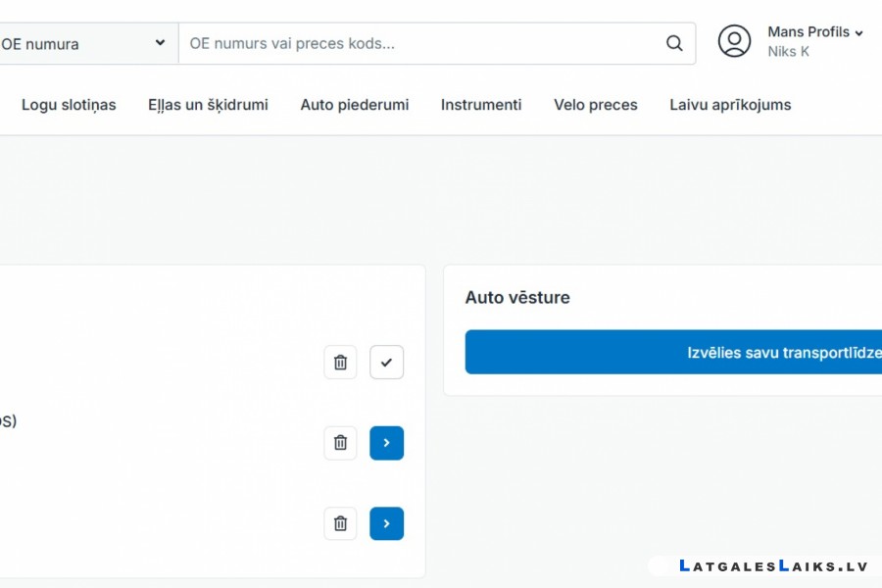Click Izvēlies savu transportlīdzekli button
The width and height of the screenshot is (882, 588).
(673, 352)
